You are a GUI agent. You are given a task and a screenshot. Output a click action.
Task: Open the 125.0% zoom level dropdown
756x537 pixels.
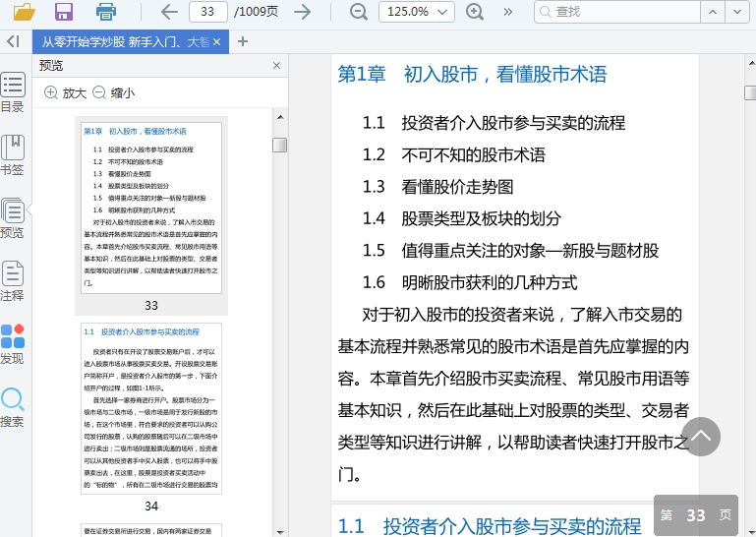tap(417, 12)
